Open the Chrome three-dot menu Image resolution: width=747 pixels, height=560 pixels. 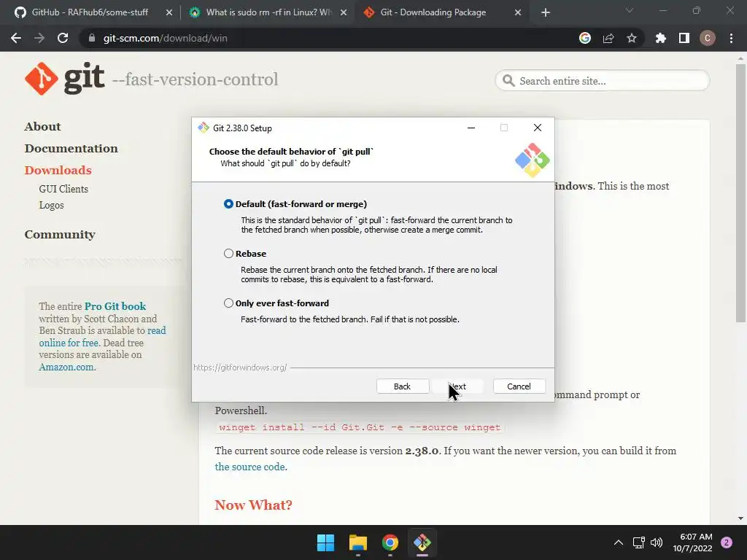pos(731,38)
